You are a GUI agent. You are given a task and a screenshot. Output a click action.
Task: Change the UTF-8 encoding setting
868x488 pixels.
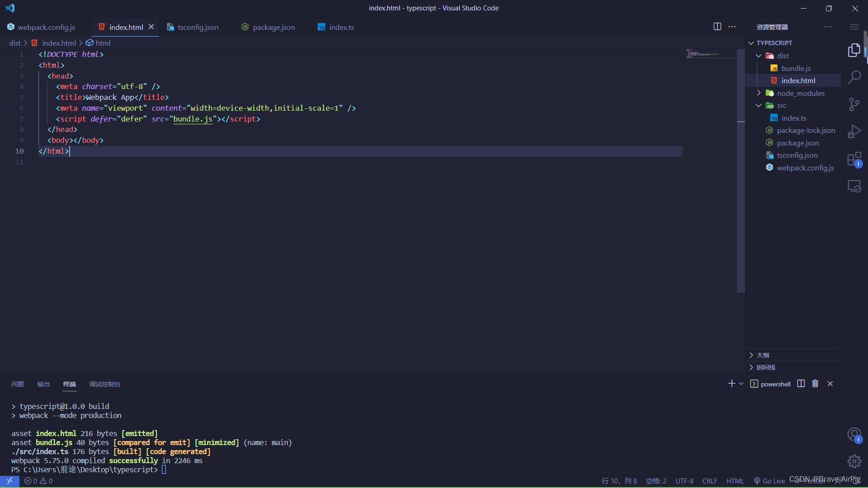point(684,481)
